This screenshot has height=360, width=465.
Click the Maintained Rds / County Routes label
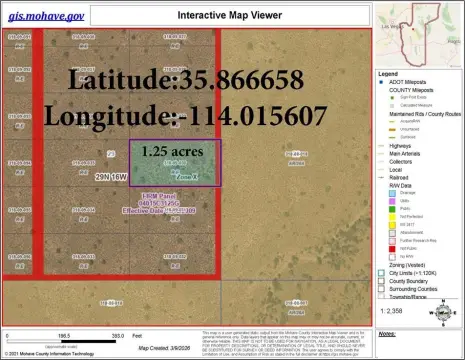(x=425, y=114)
